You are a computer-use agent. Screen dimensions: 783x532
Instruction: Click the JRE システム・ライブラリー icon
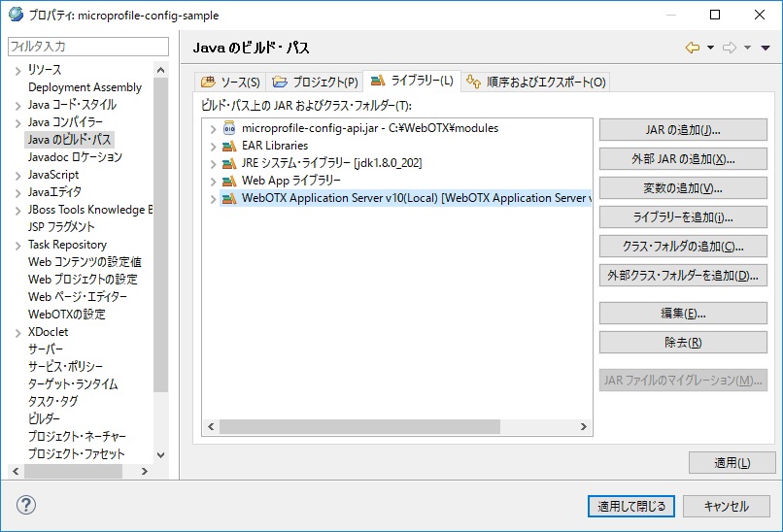click(228, 163)
